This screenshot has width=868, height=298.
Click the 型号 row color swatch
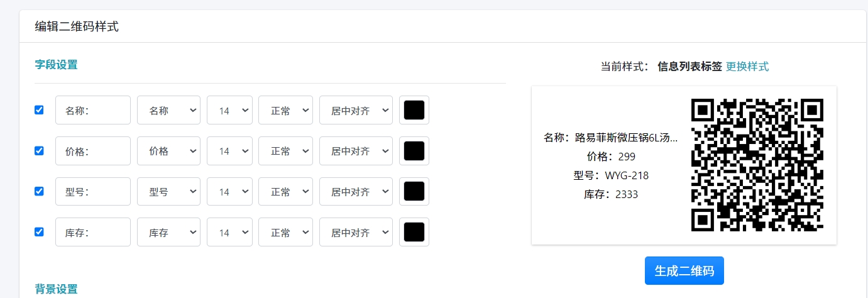tap(414, 192)
